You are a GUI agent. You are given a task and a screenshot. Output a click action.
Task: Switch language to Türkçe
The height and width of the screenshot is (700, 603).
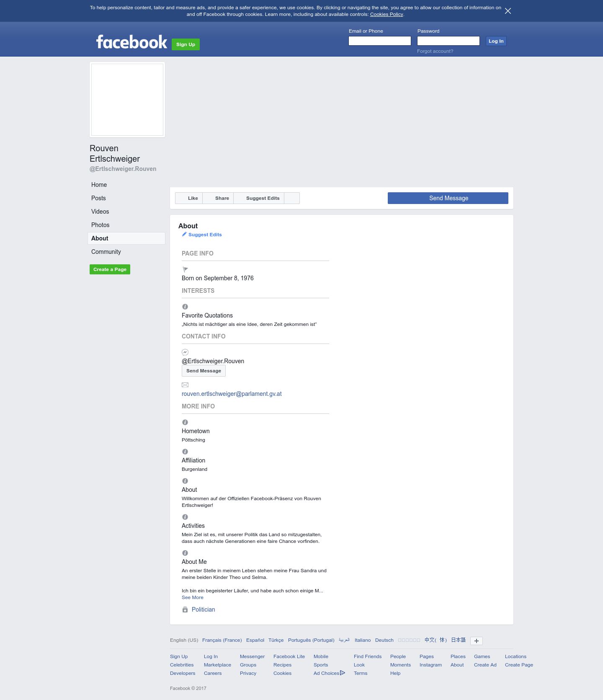pos(276,640)
